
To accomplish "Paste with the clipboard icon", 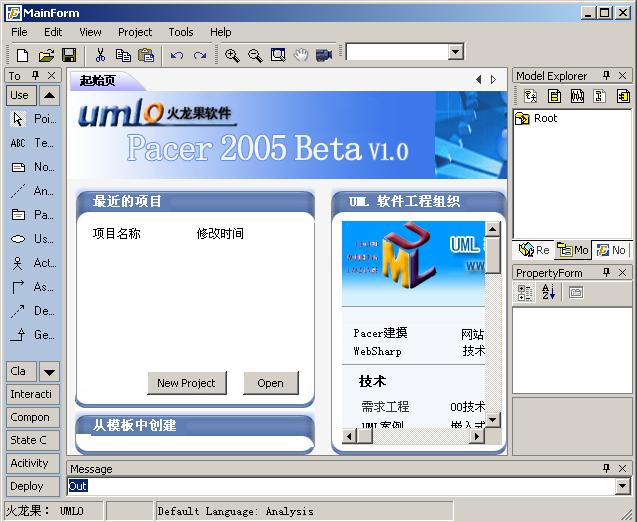I will (146, 55).
